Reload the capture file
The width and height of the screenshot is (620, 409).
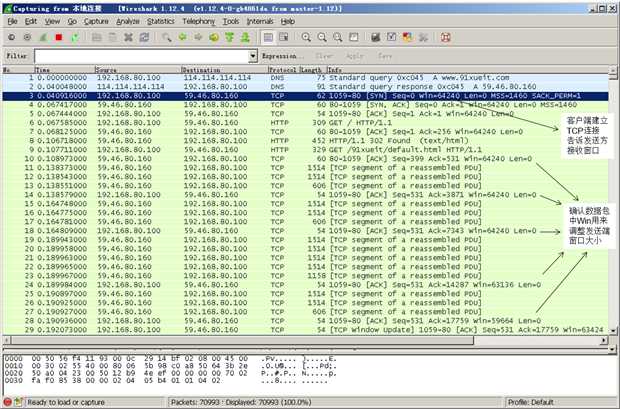pyautogui.click(x=144, y=38)
